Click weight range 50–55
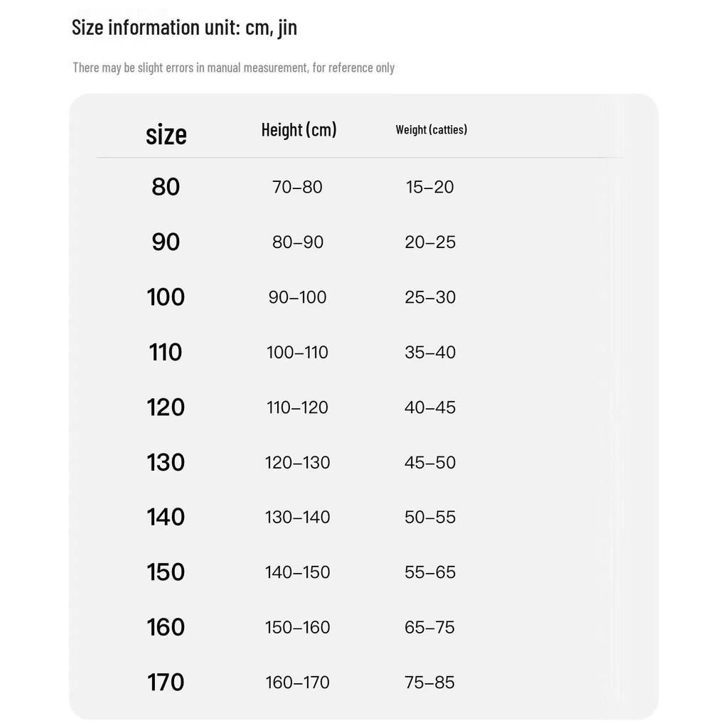Screen dimensions: 728x728 (x=430, y=517)
